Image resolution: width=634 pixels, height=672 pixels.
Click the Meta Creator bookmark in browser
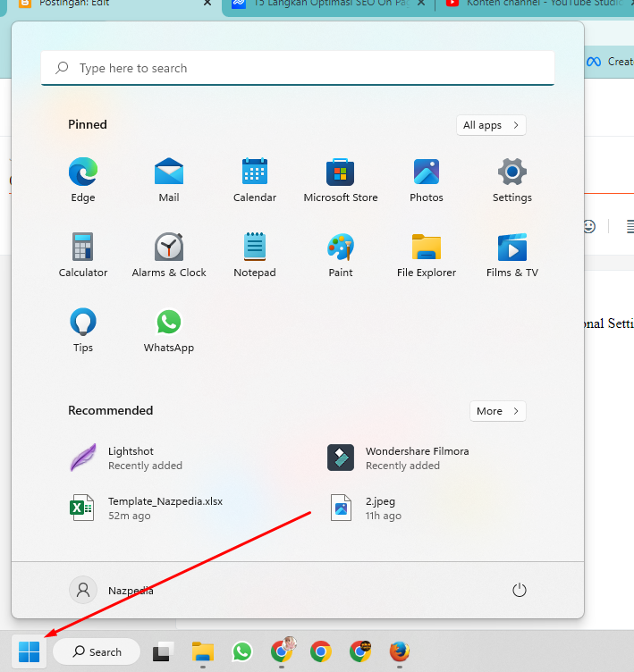(610, 62)
